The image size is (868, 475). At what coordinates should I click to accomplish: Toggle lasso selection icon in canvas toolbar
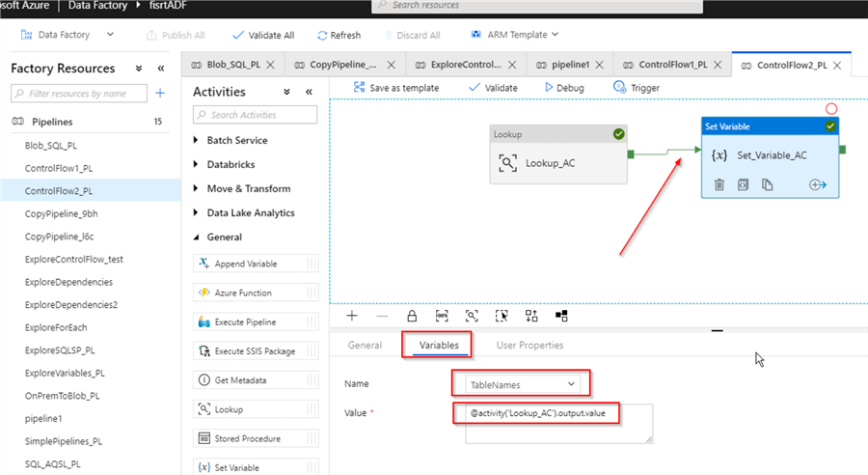(502, 316)
